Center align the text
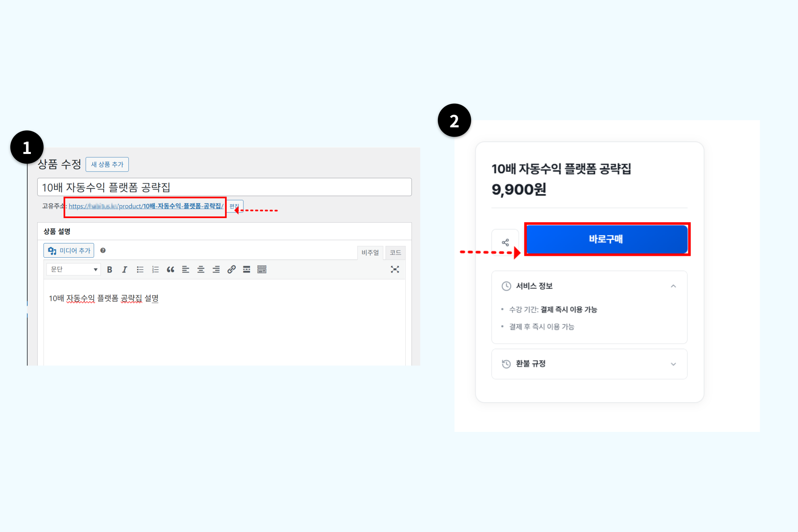The width and height of the screenshot is (798, 532). click(201, 270)
